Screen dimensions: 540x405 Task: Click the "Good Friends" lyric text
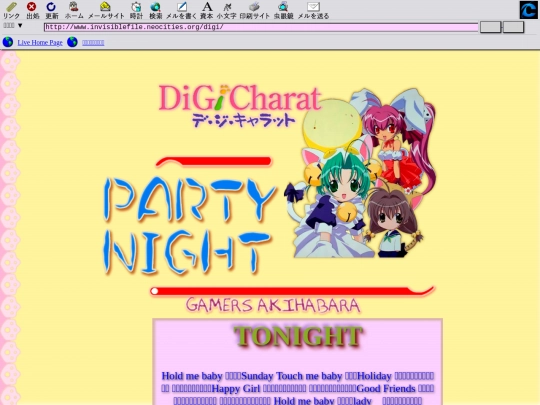pyautogui.click(x=386, y=388)
